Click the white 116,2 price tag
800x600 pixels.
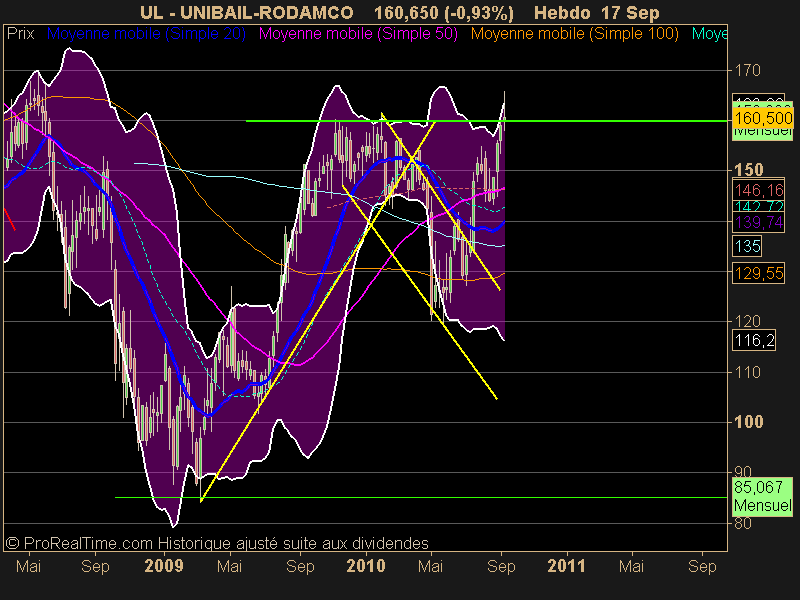click(x=754, y=340)
